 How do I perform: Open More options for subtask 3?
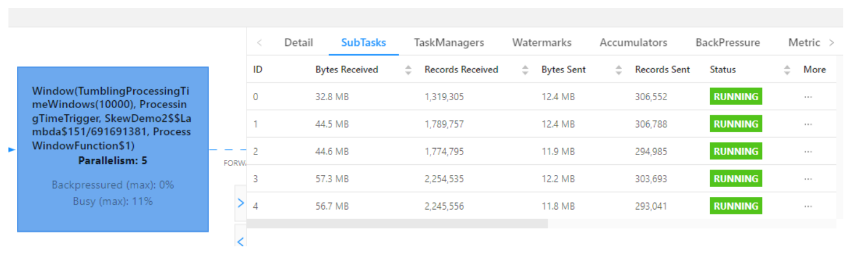[x=808, y=179]
